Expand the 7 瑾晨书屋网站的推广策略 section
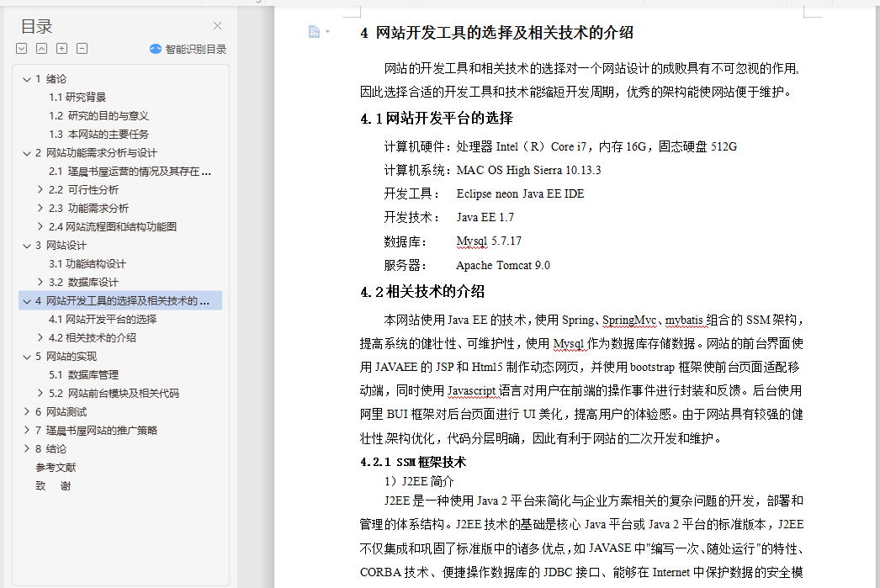Viewport: 880px width, 588px height. point(26,431)
